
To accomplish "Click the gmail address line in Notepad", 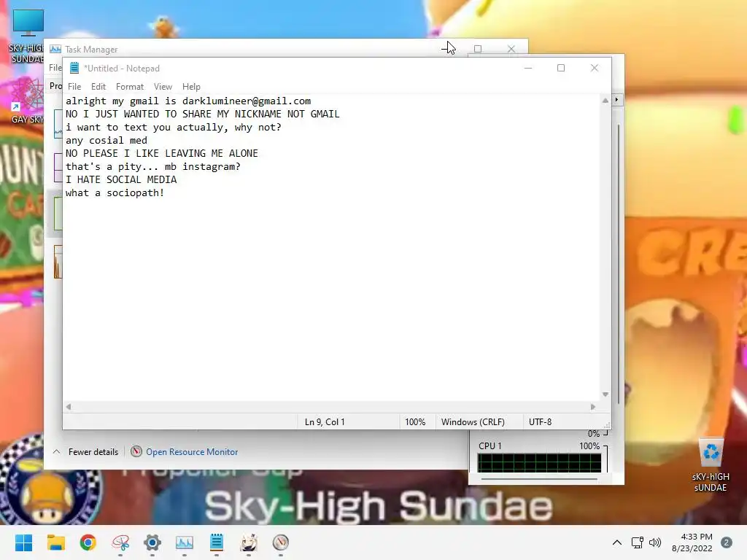I will point(188,101).
